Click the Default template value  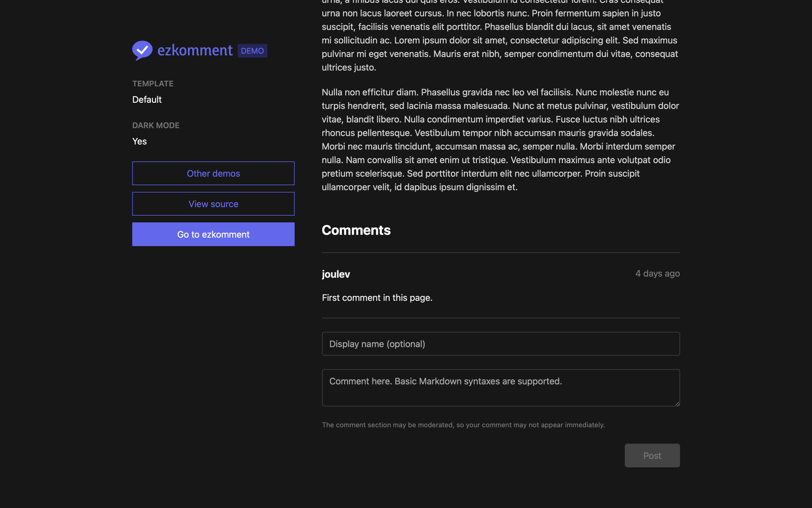147,99
